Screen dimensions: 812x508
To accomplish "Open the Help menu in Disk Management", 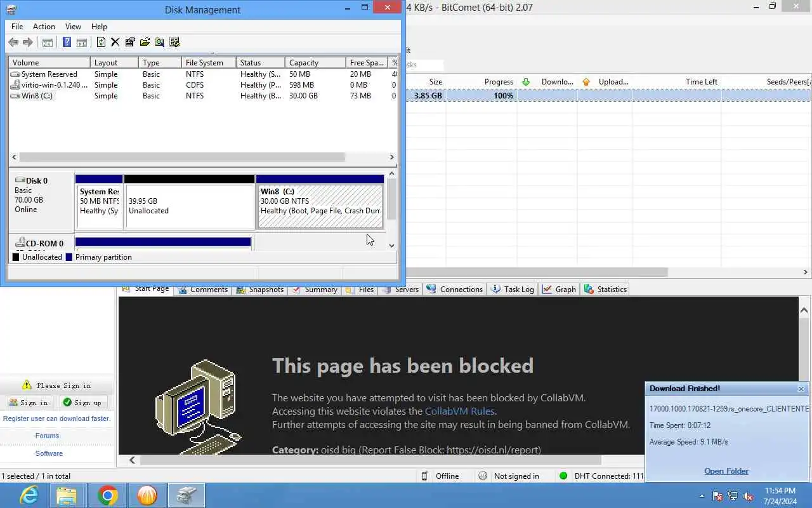I will click(x=99, y=27).
